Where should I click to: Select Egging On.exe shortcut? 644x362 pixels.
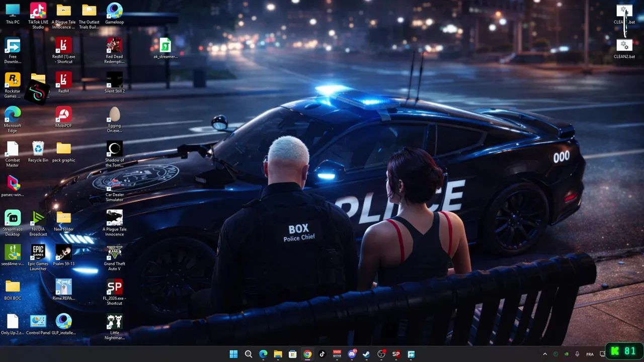114,120
